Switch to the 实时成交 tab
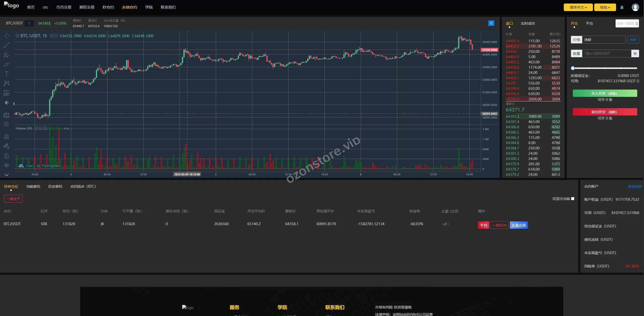The height and width of the screenshot is (316, 644). [528, 23]
